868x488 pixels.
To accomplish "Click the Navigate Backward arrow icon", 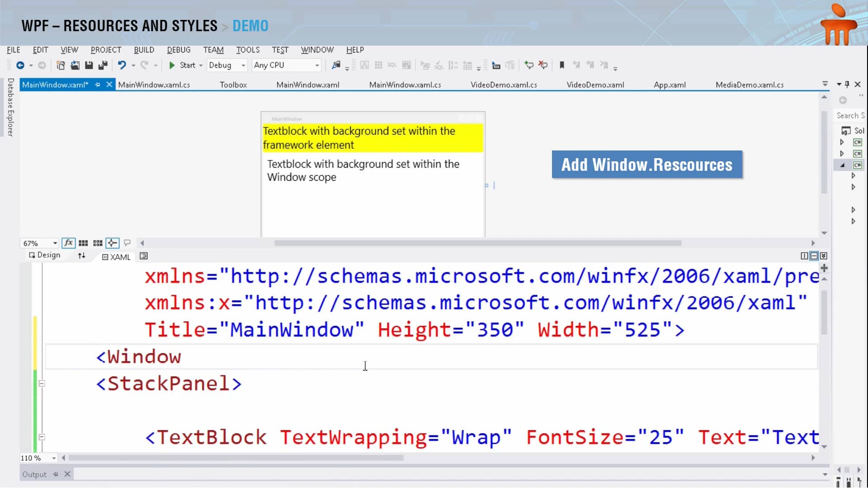I will pos(20,65).
